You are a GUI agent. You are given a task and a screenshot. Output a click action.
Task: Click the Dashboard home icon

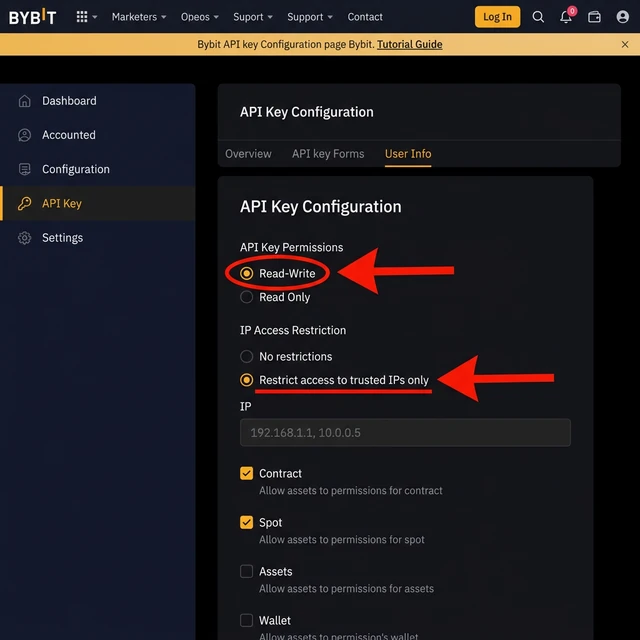(24, 101)
